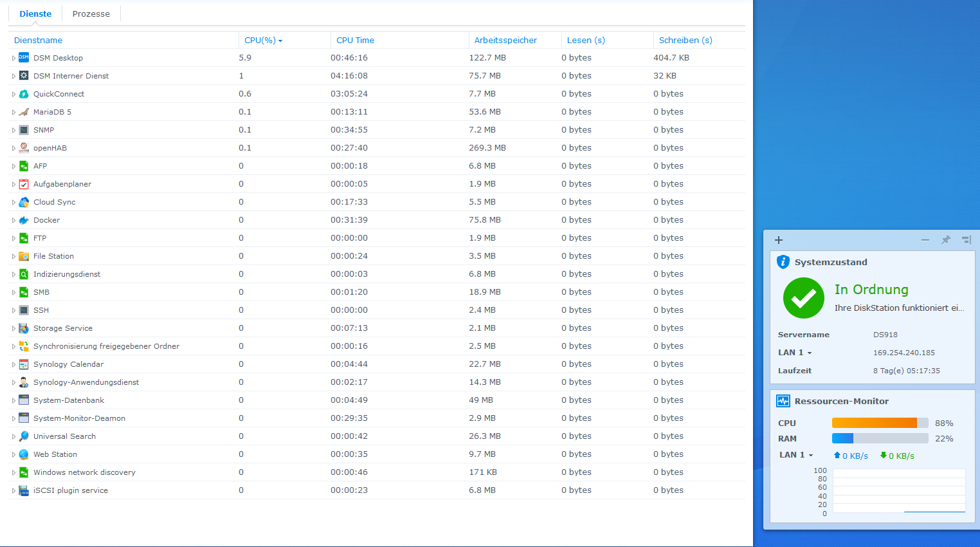
Task: Click the FTP service icon
Action: coord(24,238)
